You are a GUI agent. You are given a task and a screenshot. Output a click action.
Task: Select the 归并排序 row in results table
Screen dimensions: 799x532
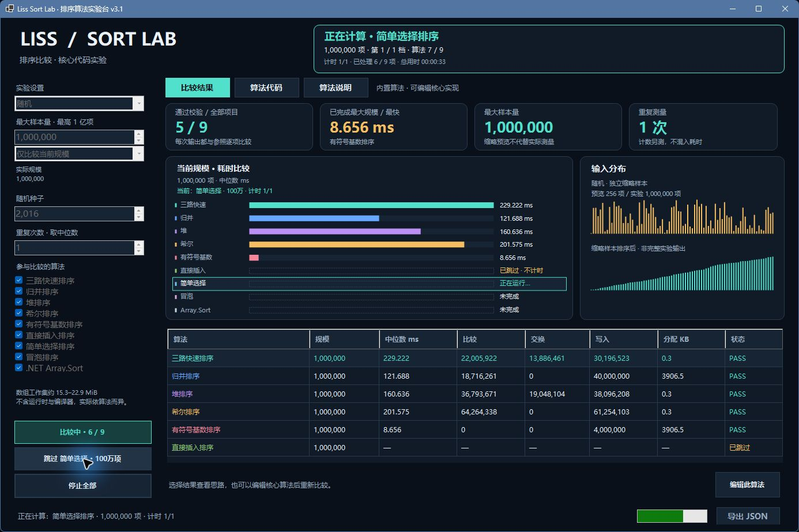pyautogui.click(x=475, y=376)
